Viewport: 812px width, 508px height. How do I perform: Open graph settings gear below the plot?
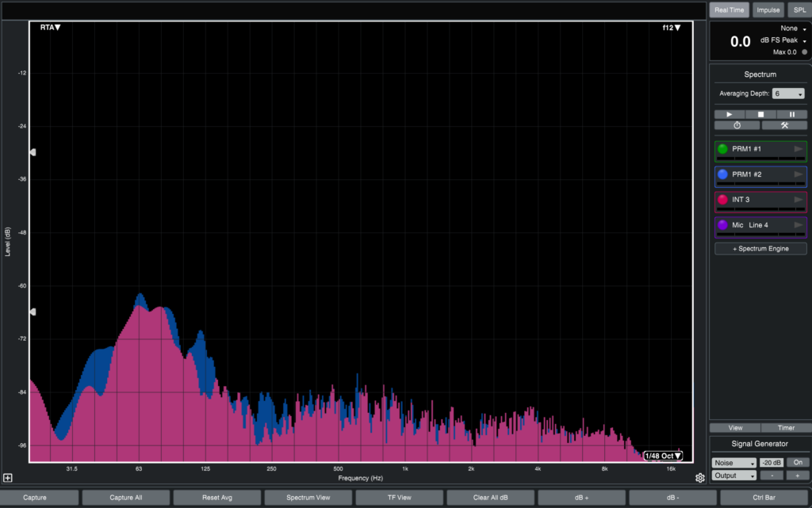point(699,478)
